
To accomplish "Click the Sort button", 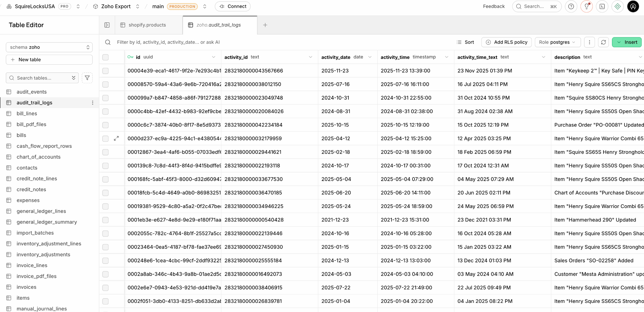I will pos(465,42).
